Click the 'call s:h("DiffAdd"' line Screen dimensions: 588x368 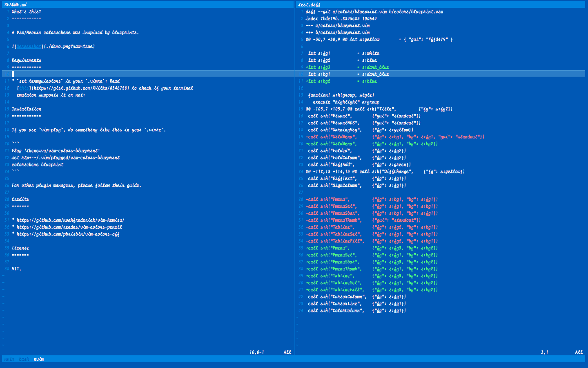pos(360,164)
